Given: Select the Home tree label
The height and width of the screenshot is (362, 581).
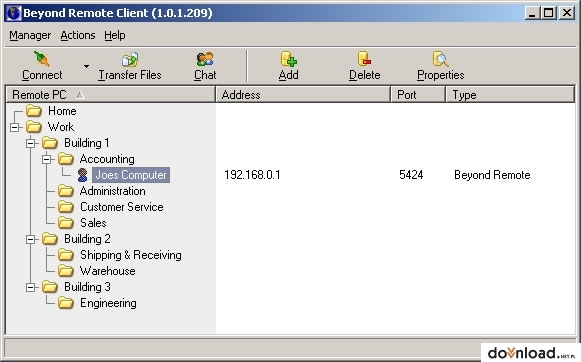Looking at the screenshot, I should click(62, 111).
